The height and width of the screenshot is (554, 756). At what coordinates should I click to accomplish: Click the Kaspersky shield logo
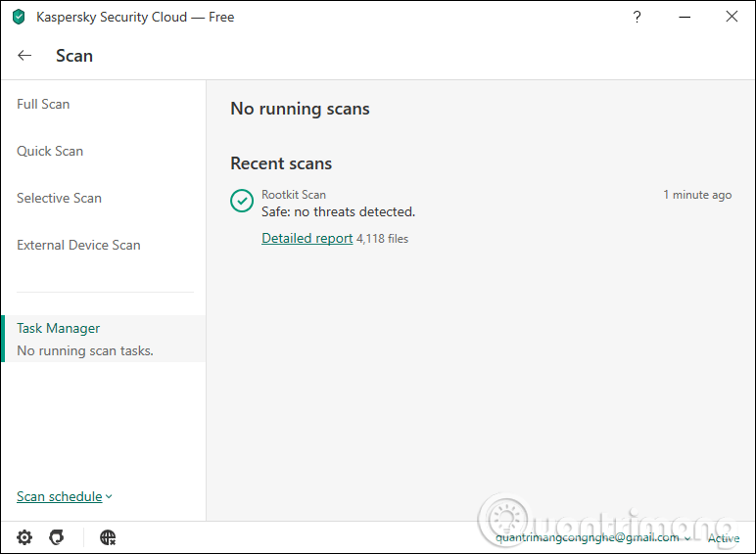tap(19, 17)
